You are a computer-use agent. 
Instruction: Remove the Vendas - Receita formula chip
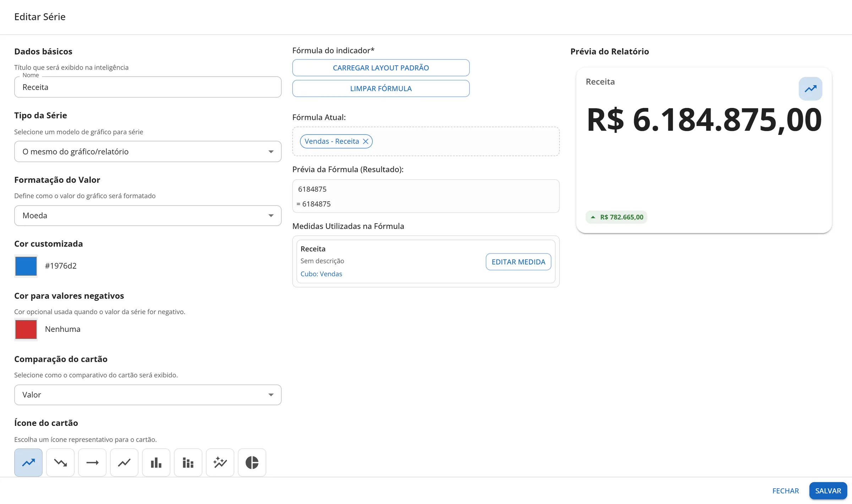point(366,141)
